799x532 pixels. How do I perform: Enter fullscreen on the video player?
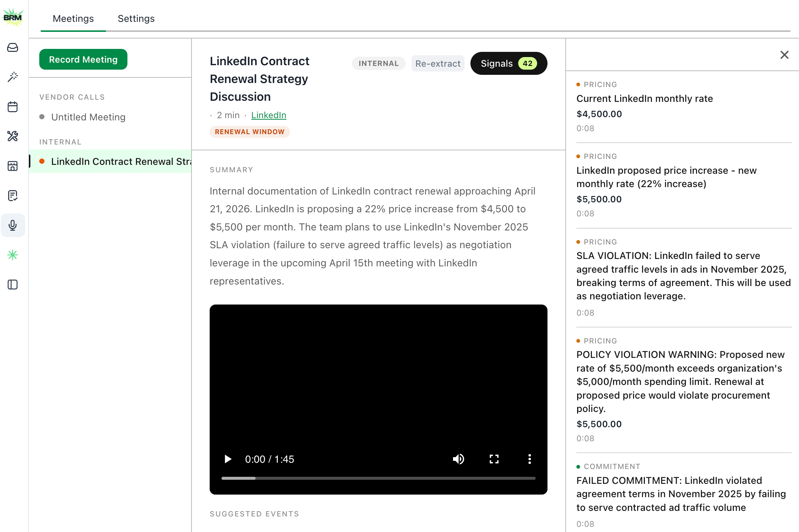click(x=494, y=459)
